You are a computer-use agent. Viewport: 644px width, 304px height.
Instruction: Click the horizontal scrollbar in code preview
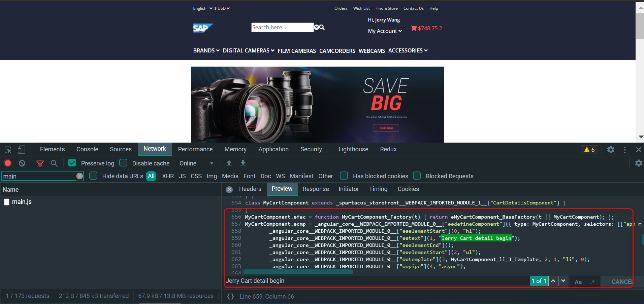click(298, 272)
